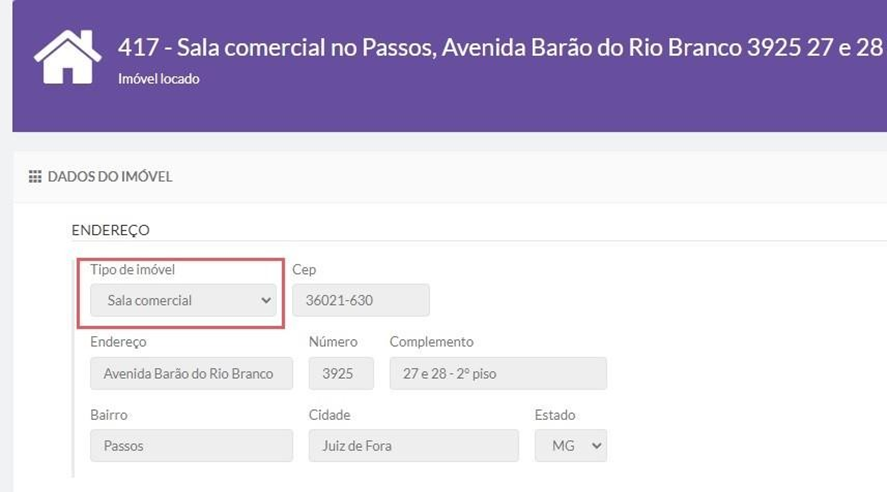Click the Bairro label text

pos(109,415)
